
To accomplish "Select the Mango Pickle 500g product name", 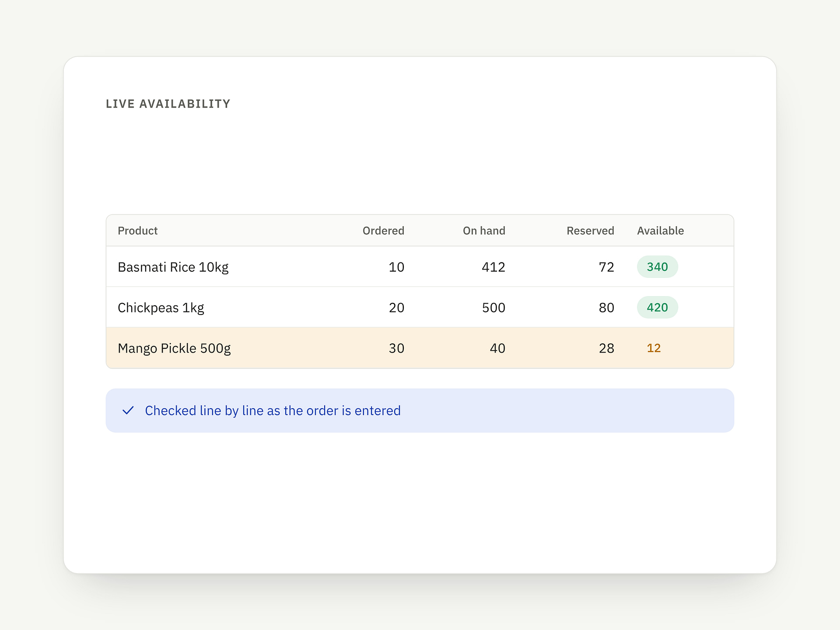I will (174, 348).
